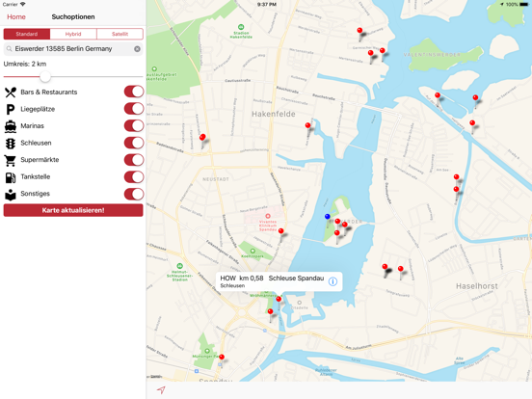This screenshot has width=532, height=399.
Task: Click the address search field
Action: point(73,49)
